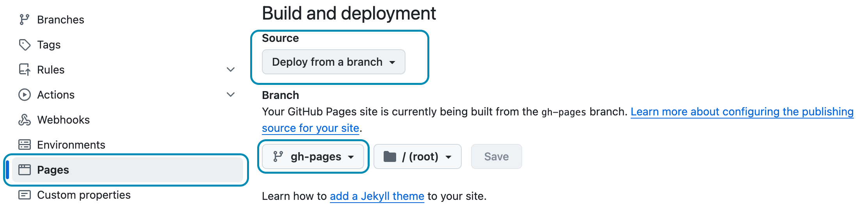Click the Custom properties note icon

pos(24,195)
